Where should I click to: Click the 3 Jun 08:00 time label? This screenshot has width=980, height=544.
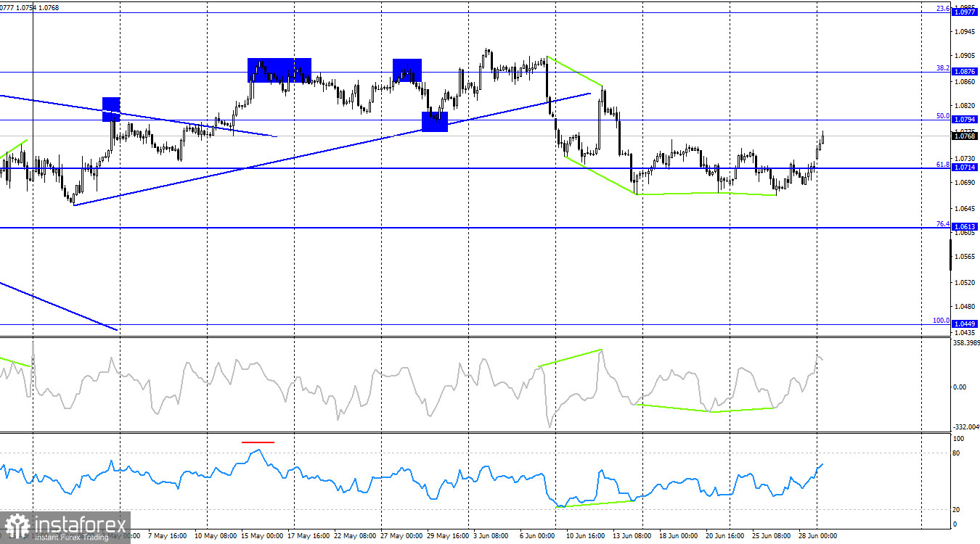coord(491,536)
